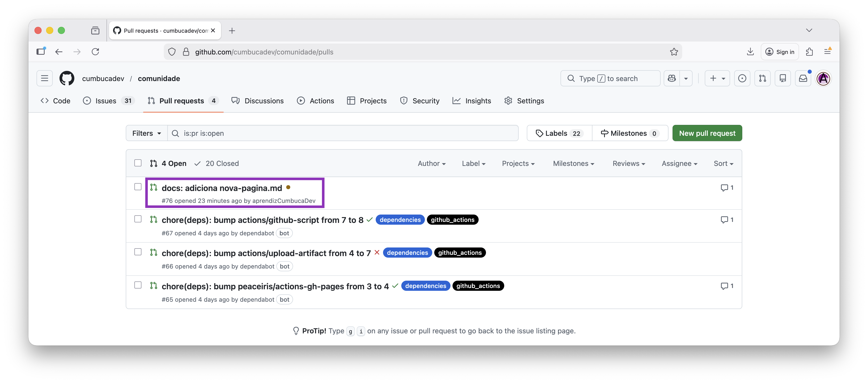This screenshot has width=868, height=383.
Task: Open the GitHub homepage logo
Action: click(x=67, y=79)
